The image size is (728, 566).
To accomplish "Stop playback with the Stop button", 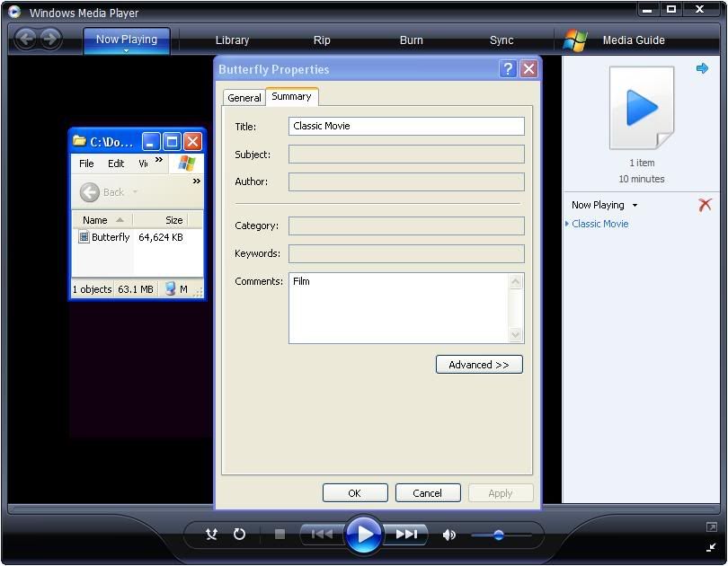I will tap(280, 535).
